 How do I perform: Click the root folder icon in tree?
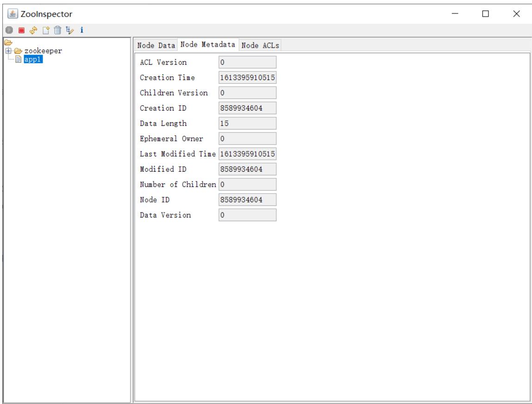tap(8, 43)
